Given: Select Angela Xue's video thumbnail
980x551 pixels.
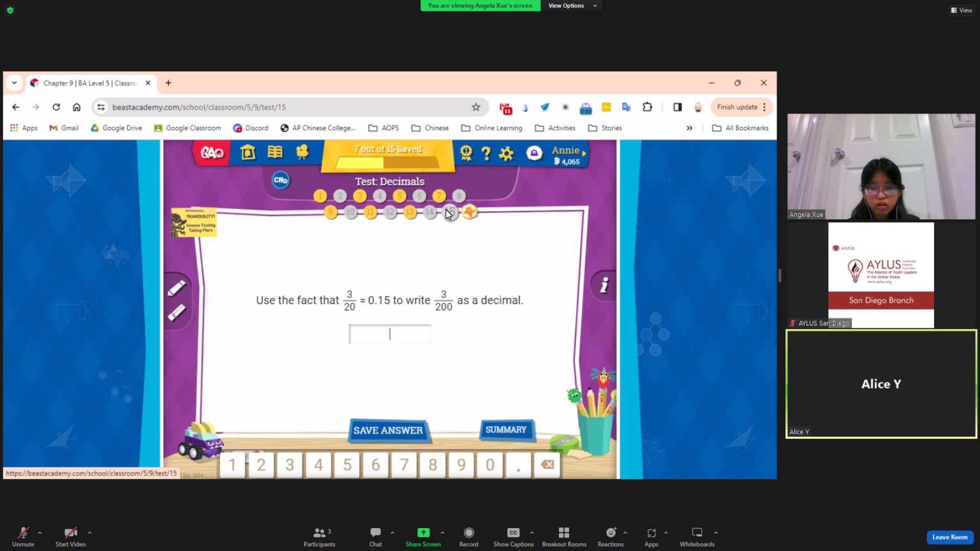Looking at the screenshot, I should pos(881,166).
